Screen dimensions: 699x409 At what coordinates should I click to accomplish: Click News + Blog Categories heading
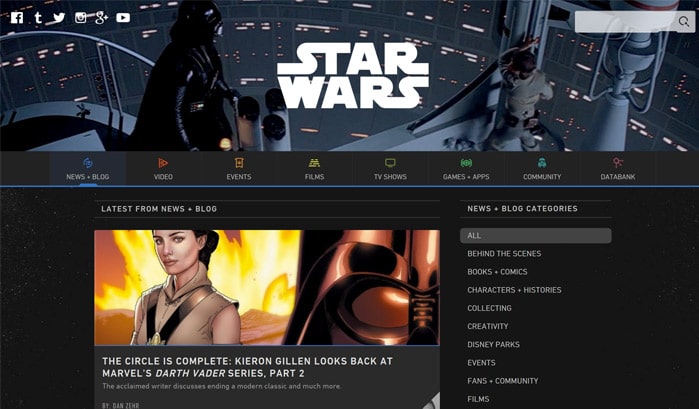pyautogui.click(x=522, y=209)
